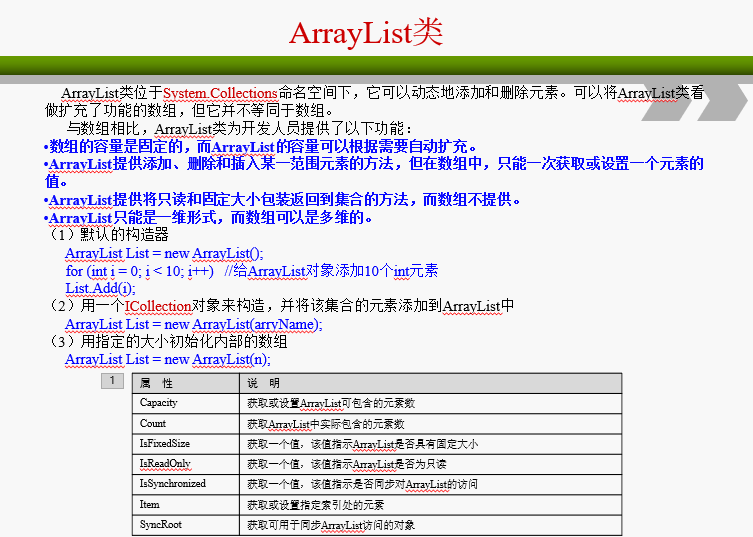Click the small gray "1" tag beside table
The height and width of the screenshot is (537, 753).
coord(112,381)
